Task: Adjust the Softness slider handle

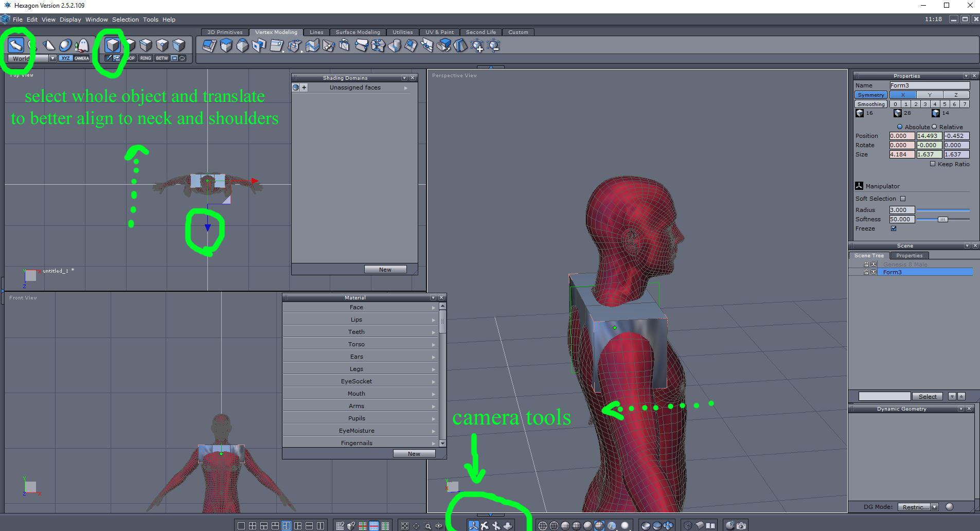Action: coord(942,219)
